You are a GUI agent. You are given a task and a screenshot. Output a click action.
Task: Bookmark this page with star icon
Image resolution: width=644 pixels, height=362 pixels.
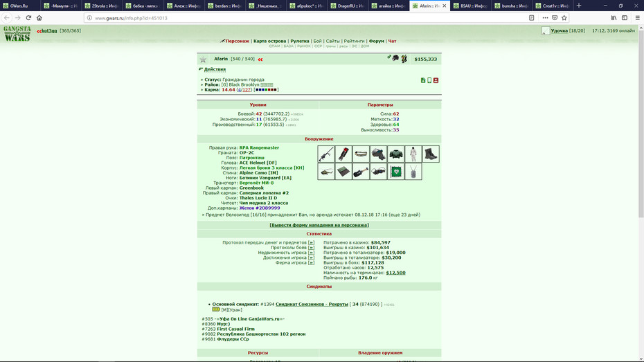(564, 17)
